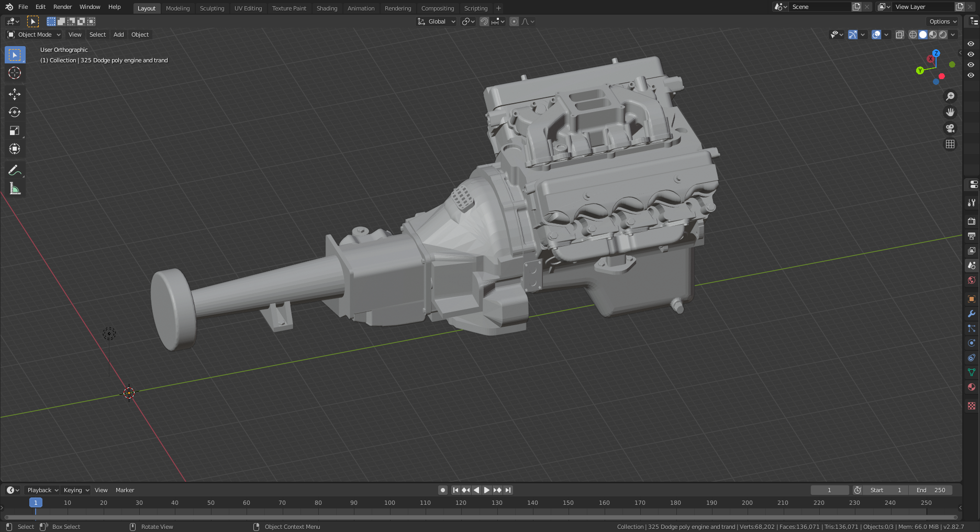This screenshot has width=980, height=532.
Task: Open the World properties tab
Action: pos(972,280)
